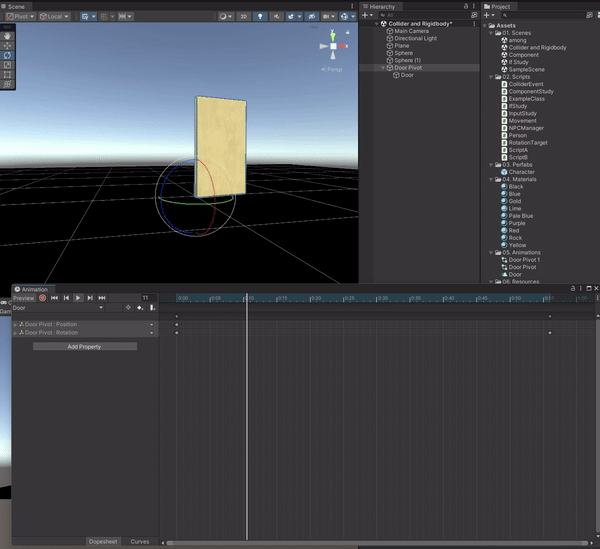Click the current frame number field
Screen dimensions: 600x549
(148, 298)
